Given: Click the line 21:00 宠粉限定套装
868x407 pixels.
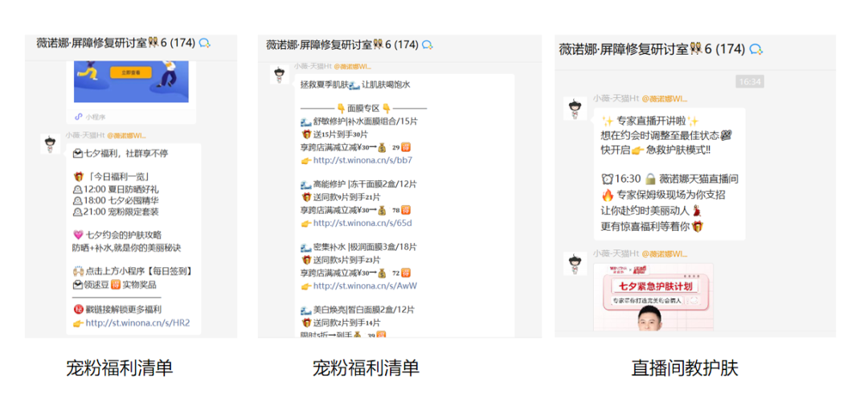Looking at the screenshot, I should (116, 212).
